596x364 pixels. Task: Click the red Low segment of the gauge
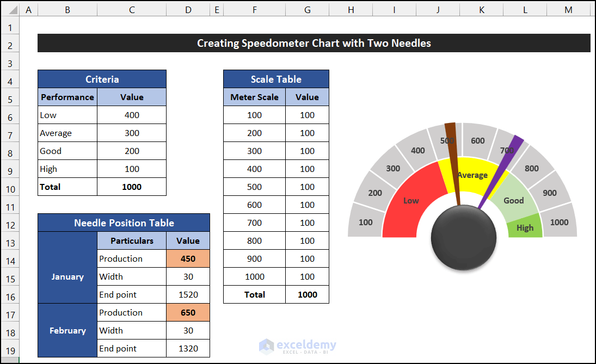(411, 201)
